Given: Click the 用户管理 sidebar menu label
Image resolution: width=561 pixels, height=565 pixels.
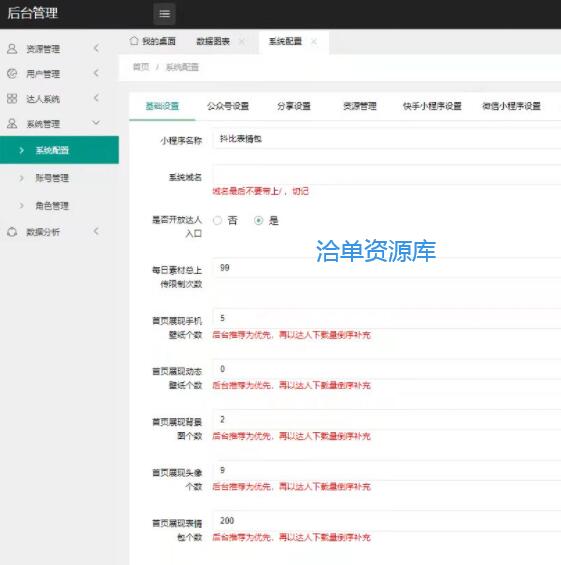Looking at the screenshot, I should tap(43, 74).
